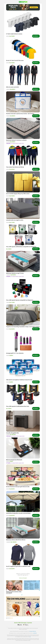Viewport: 46px width, 644px height.
Task: Open the yellow Spugna towel set image
Action: click(x=23, y=182)
